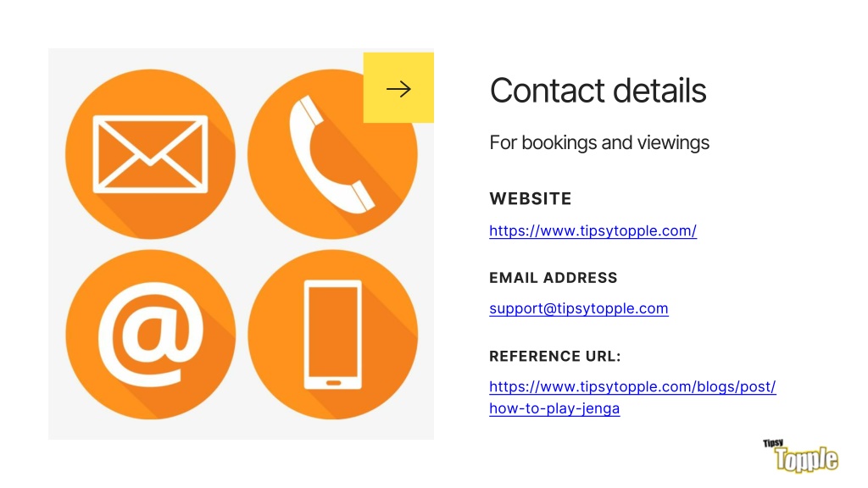Click the Contact details heading
Image resolution: width=868 pixels, height=488 pixels.
click(598, 91)
